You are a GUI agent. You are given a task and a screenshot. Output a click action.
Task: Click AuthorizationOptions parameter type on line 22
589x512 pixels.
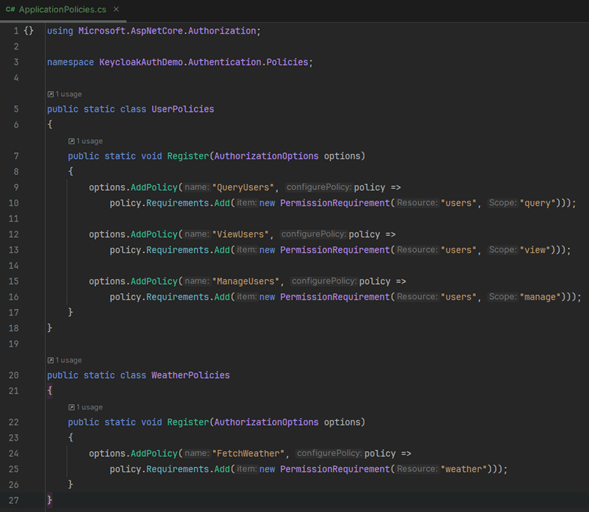[x=266, y=422]
